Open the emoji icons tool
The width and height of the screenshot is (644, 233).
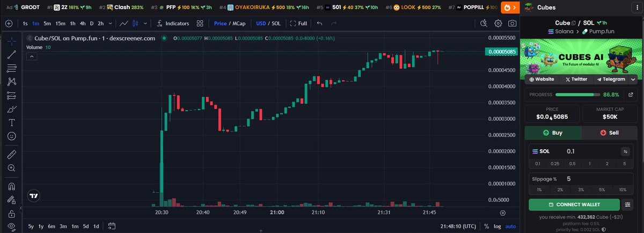pyautogui.click(x=11, y=136)
